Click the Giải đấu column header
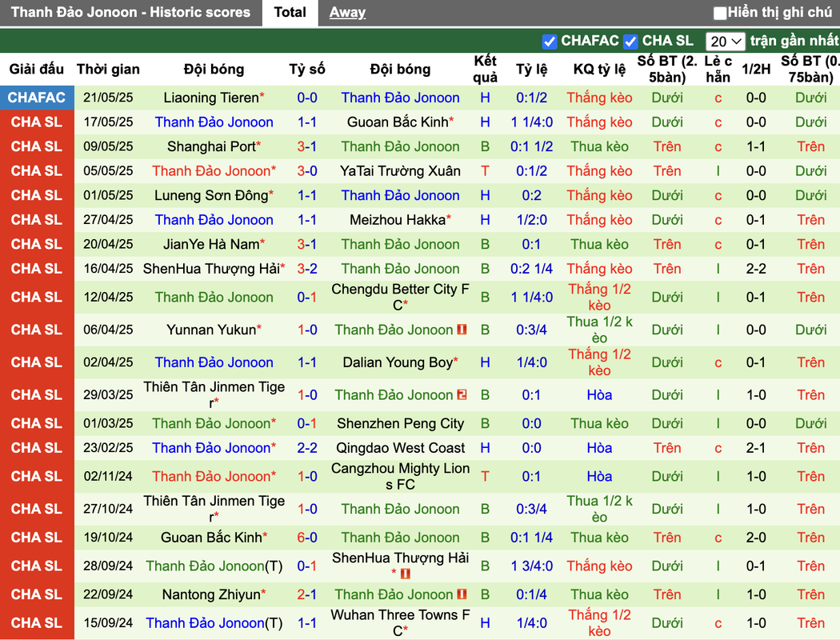This screenshot has width=840, height=640. (x=37, y=69)
